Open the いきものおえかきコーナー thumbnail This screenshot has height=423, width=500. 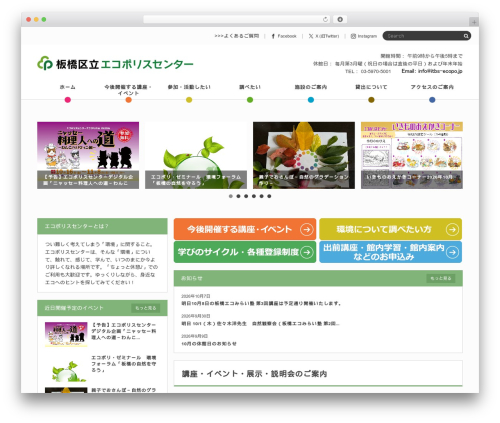tap(412, 155)
